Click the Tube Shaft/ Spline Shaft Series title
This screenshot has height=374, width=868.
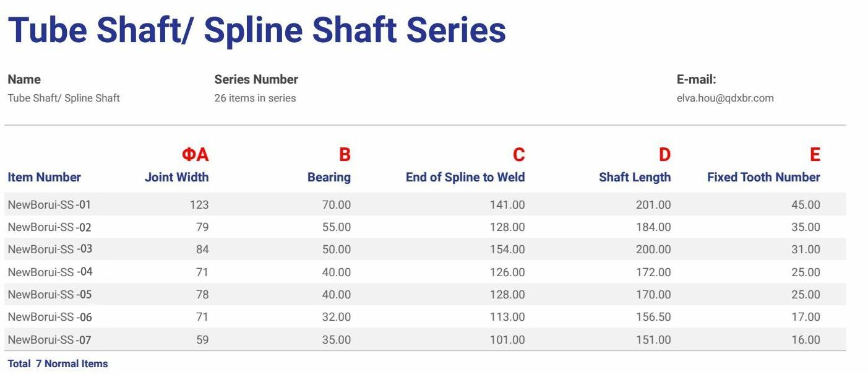point(257,30)
